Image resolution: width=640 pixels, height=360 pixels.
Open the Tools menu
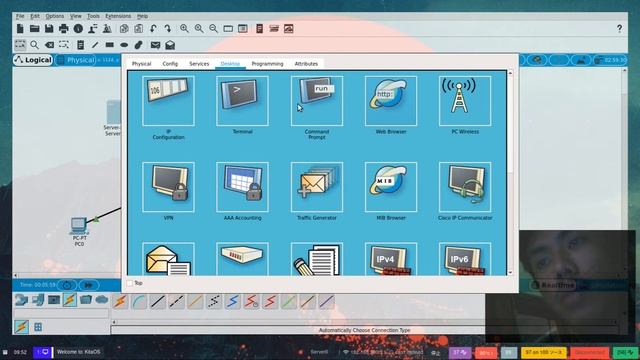point(93,16)
